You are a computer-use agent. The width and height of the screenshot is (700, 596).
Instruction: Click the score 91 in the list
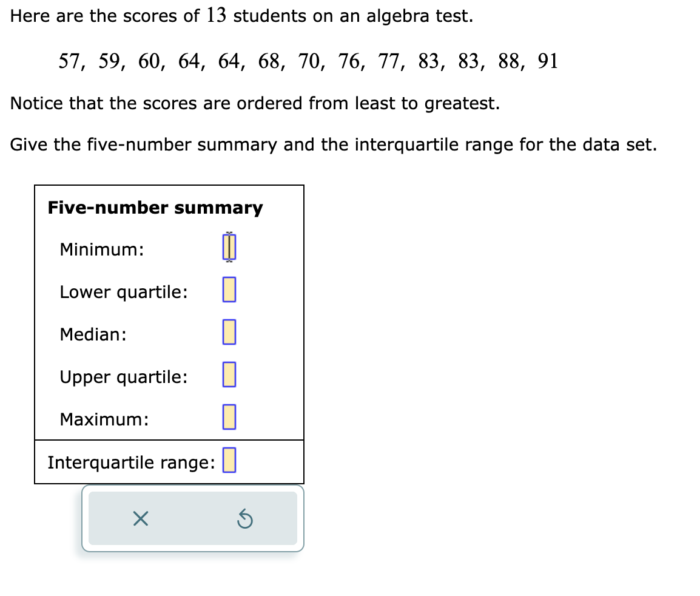click(x=547, y=61)
